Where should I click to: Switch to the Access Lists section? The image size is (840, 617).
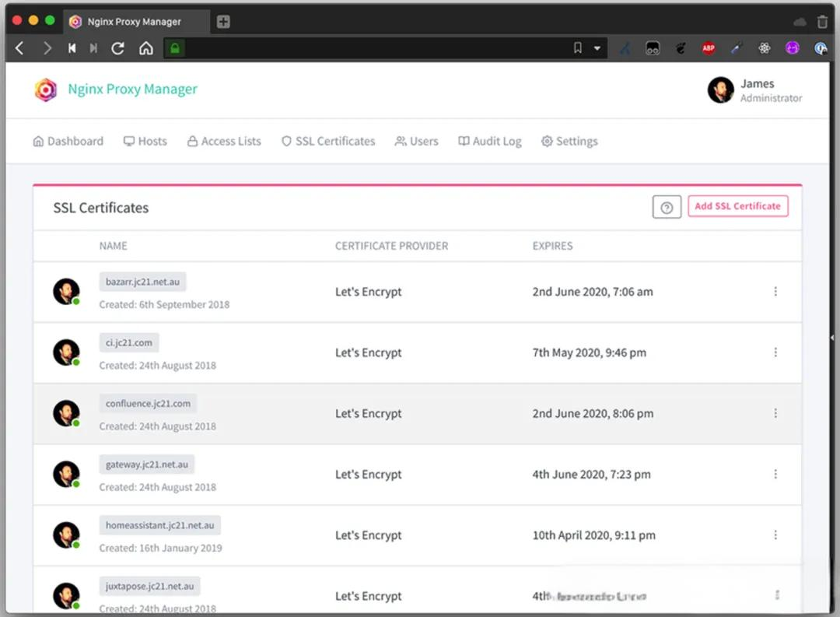[224, 142]
